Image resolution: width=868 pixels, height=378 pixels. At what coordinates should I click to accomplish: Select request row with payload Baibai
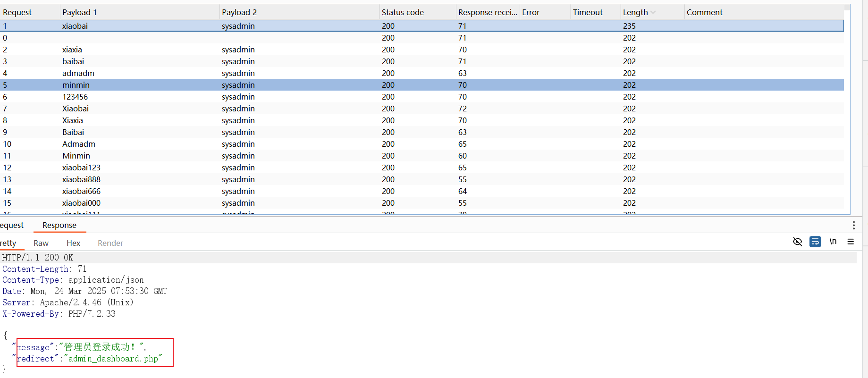[73, 132]
